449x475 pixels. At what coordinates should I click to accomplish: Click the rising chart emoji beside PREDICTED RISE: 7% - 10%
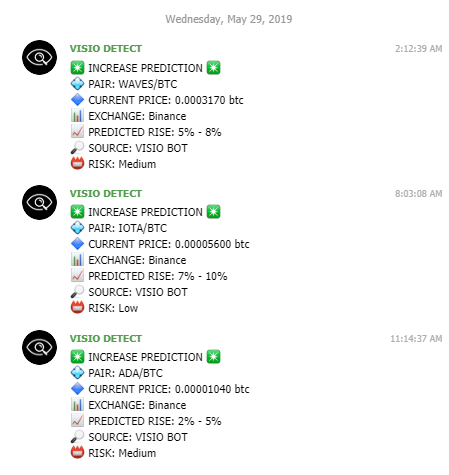(x=77, y=276)
